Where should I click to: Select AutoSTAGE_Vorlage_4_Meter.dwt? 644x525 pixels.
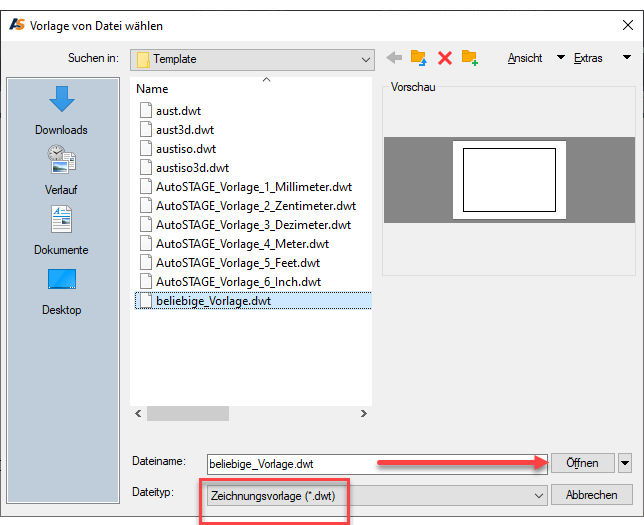242,244
